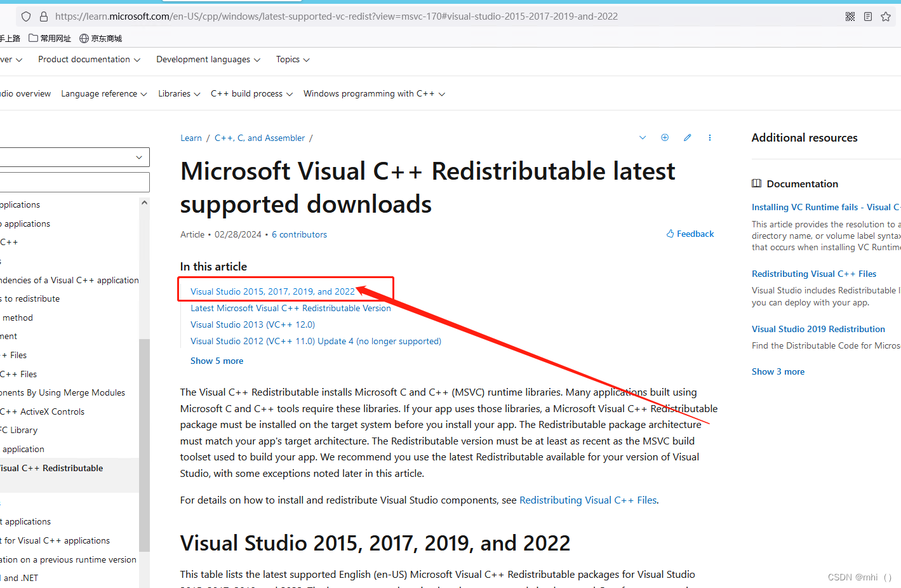Image resolution: width=901 pixels, height=588 pixels.
Task: Open the C++ build process dropdown
Action: (x=251, y=93)
